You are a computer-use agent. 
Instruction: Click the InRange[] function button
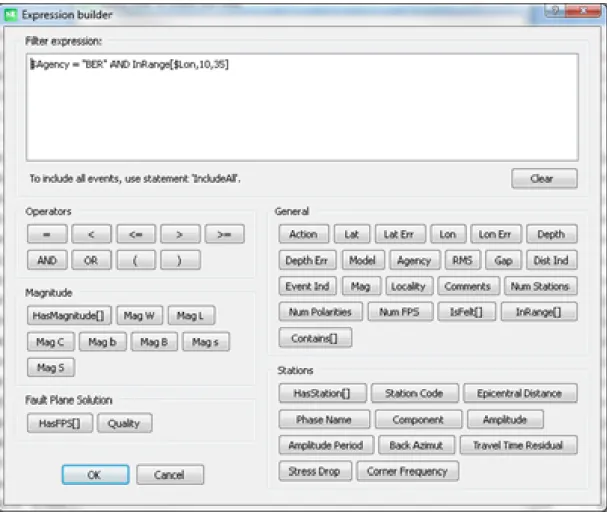pyautogui.click(x=539, y=312)
